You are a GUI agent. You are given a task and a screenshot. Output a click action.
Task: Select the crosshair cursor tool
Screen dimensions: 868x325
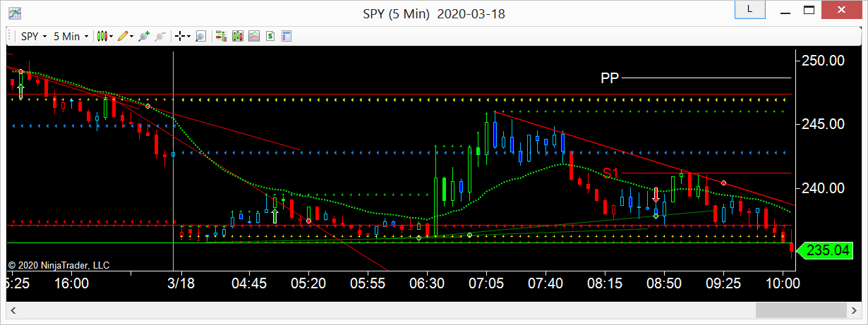pyautogui.click(x=180, y=36)
